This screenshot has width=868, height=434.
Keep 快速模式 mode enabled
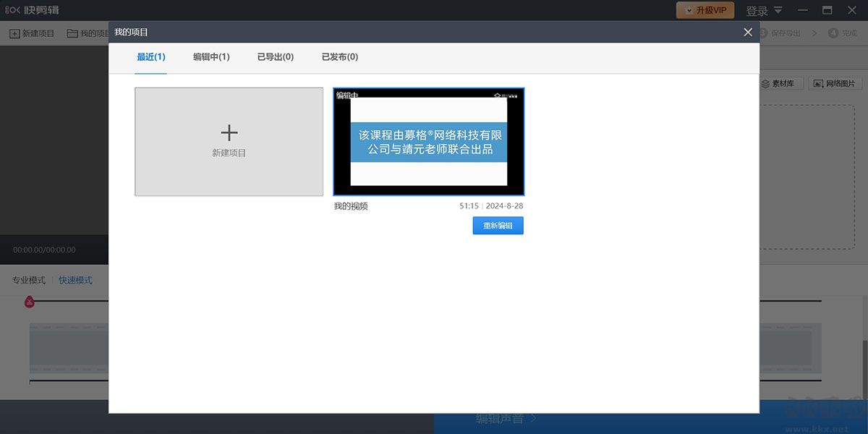pyautogui.click(x=75, y=280)
